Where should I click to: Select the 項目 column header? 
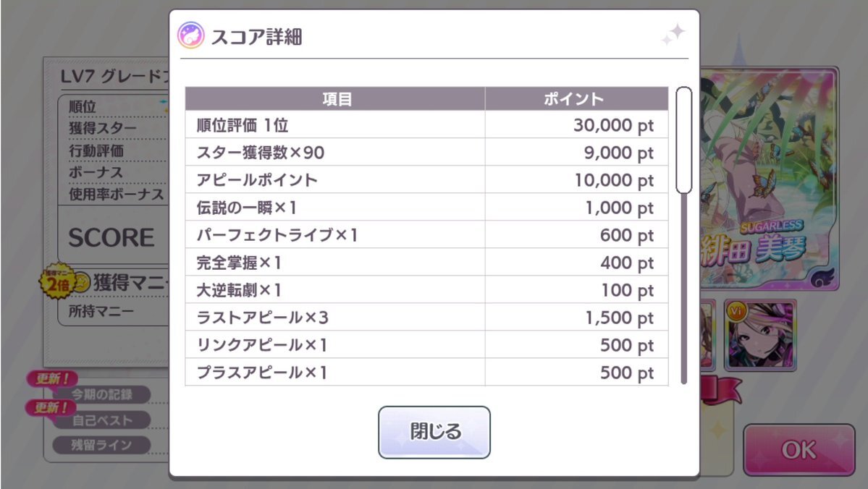point(335,99)
